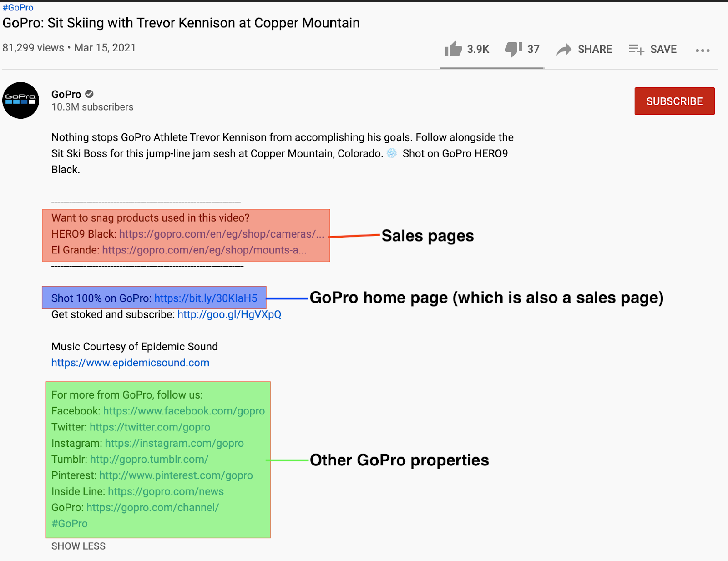Click the 81,299 views and date text
Screen dimensions: 728x561
(x=69, y=48)
